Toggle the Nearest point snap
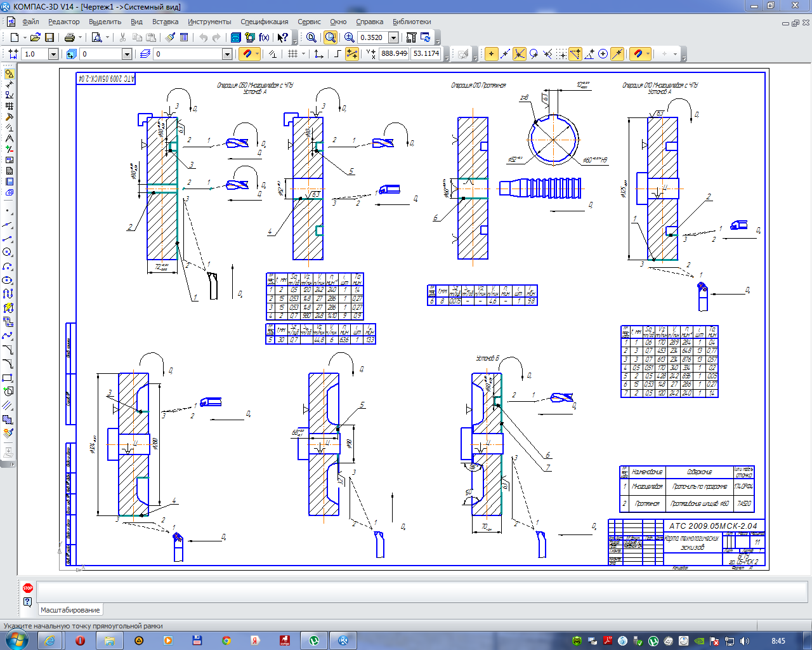 click(x=491, y=54)
